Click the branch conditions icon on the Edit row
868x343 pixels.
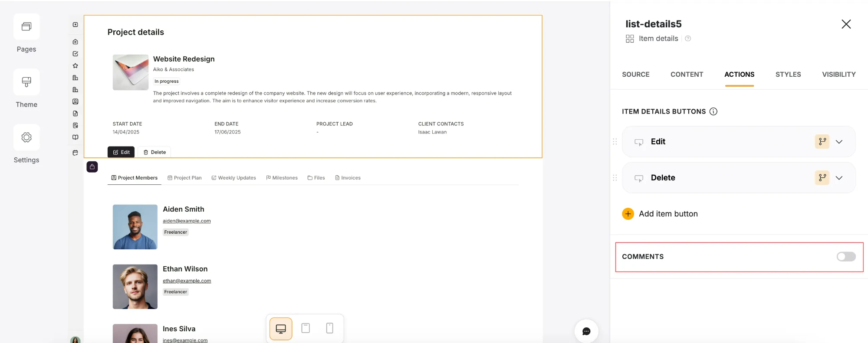tap(822, 142)
